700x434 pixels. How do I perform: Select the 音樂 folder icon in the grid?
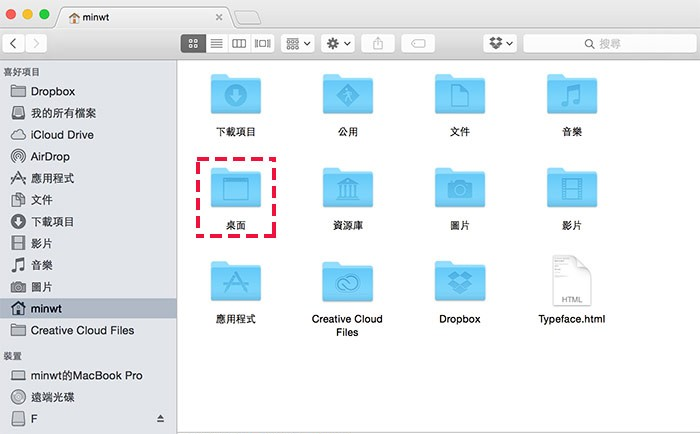(x=572, y=94)
